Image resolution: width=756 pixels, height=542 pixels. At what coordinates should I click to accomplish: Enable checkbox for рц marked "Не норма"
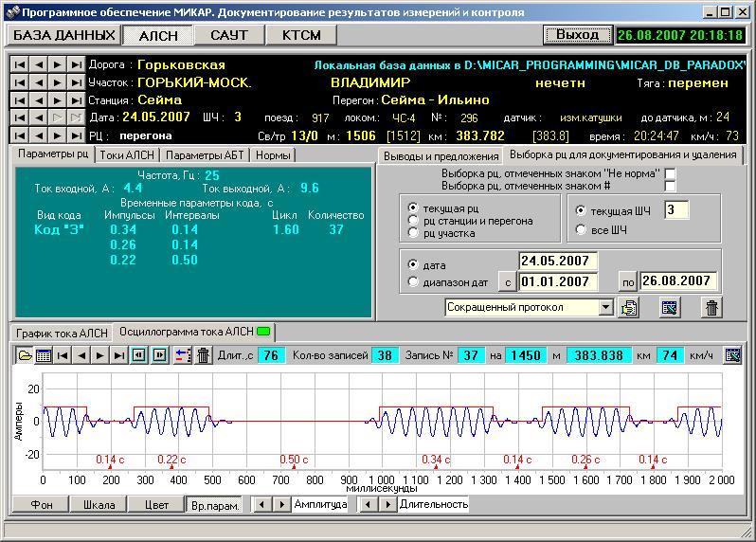670,173
